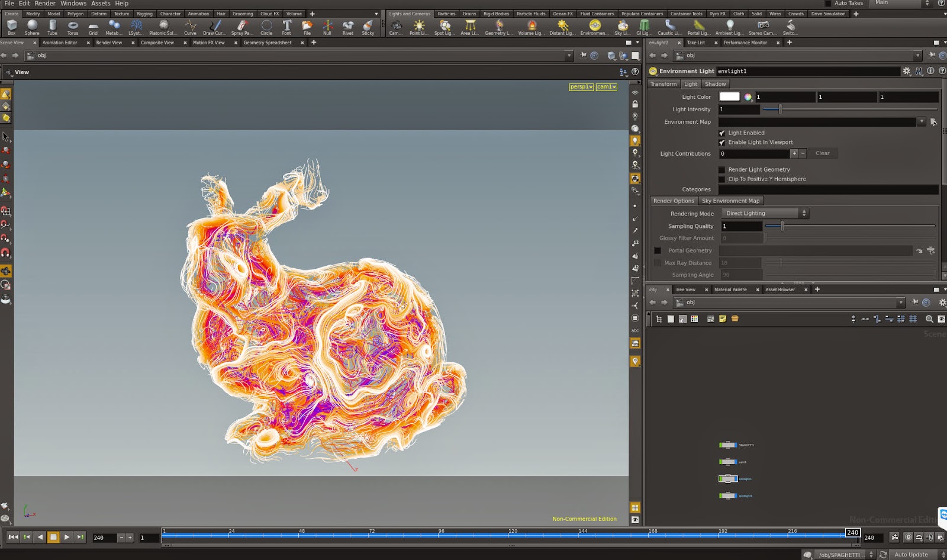Open the Render menu

(45, 4)
